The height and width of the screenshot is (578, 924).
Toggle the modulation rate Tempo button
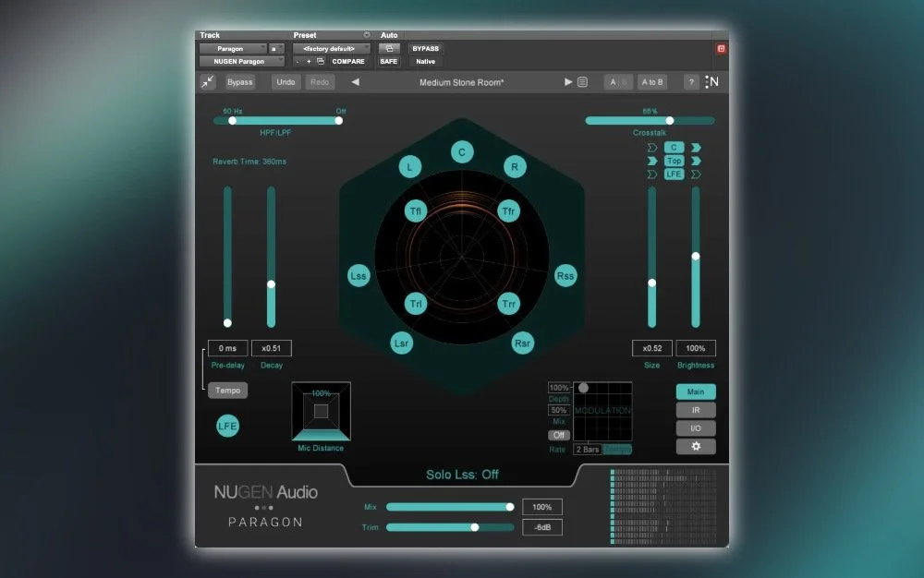point(617,449)
